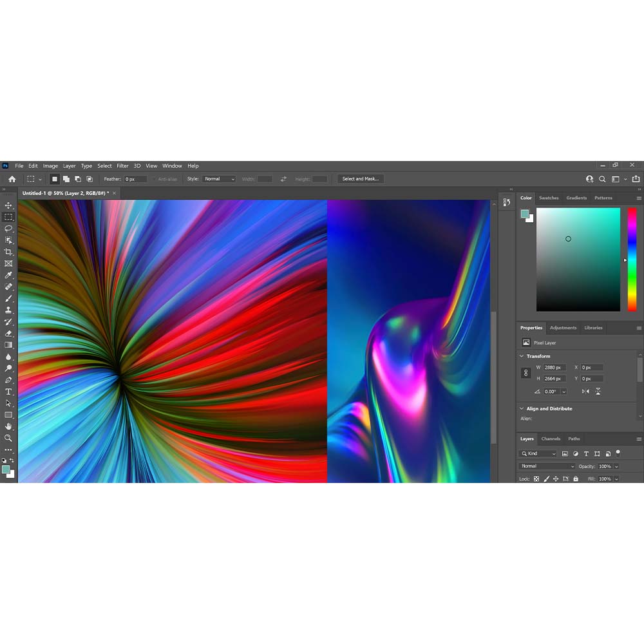
Task: Toggle the layer filter on/off switch
Action: point(618,453)
